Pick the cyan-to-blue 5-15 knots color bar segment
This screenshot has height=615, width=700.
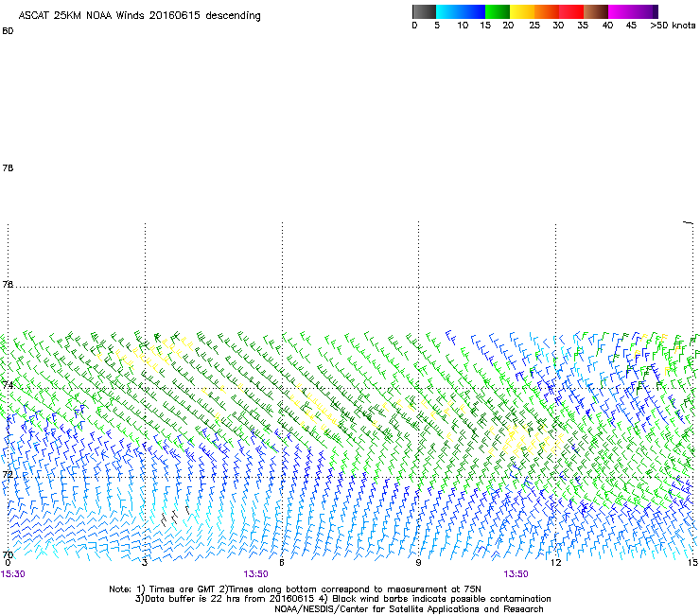(461, 11)
